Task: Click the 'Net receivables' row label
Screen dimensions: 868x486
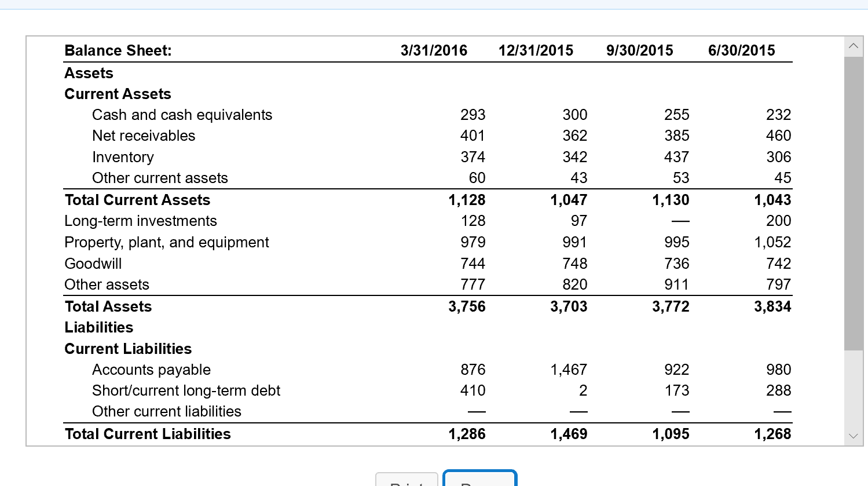Action: 144,136
